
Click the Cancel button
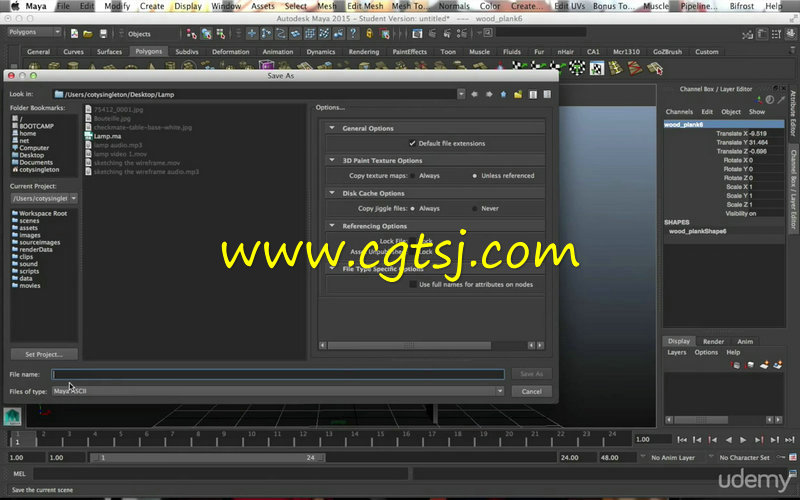click(x=532, y=391)
